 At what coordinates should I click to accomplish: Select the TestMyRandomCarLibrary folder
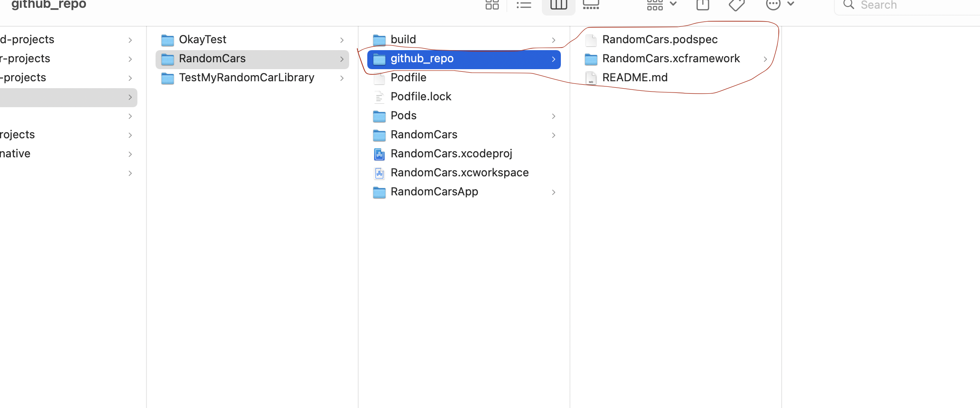pyautogui.click(x=246, y=78)
